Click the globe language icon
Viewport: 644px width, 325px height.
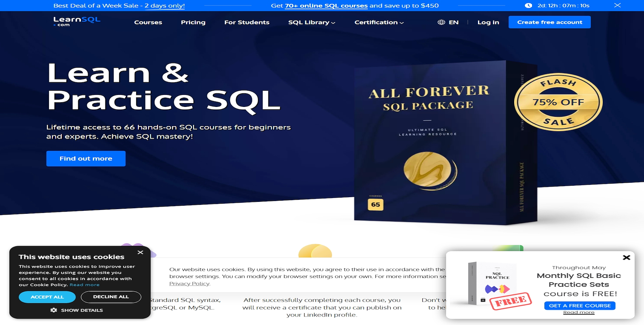point(441,22)
